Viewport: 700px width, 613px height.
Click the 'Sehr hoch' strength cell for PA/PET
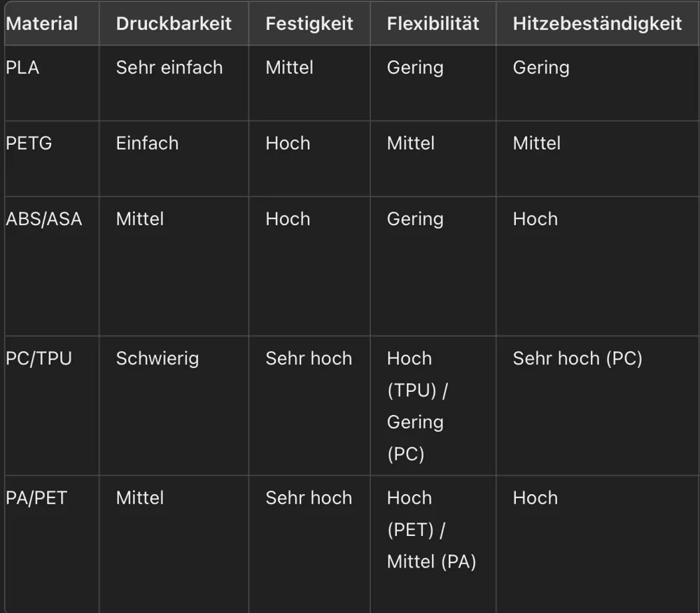[309, 544]
